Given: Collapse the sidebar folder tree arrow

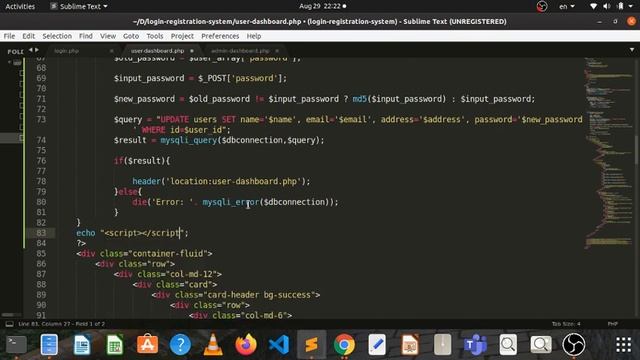Looking at the screenshot, I should click(9, 62).
